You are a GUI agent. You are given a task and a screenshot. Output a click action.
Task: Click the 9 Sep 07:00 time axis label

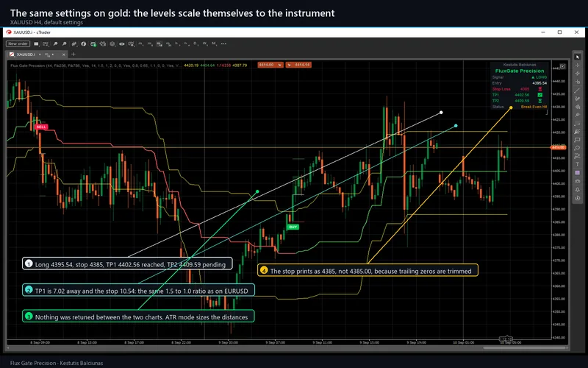(275, 342)
